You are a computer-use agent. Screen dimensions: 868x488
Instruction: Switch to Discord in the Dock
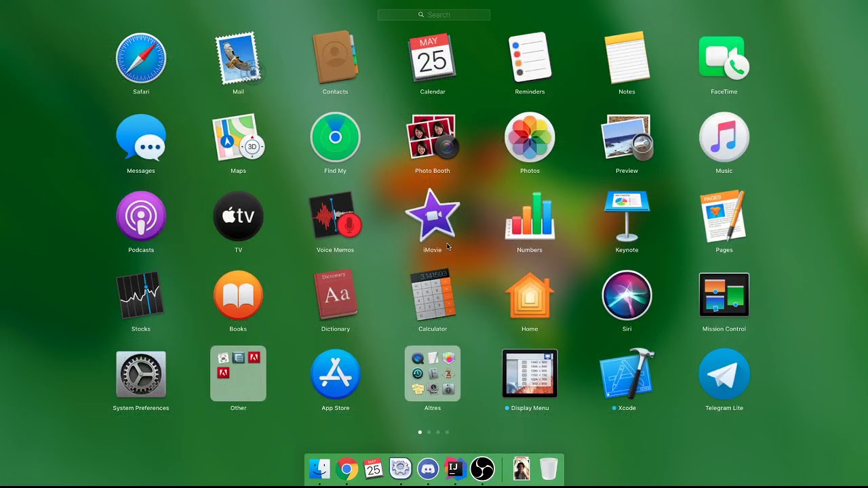point(428,469)
